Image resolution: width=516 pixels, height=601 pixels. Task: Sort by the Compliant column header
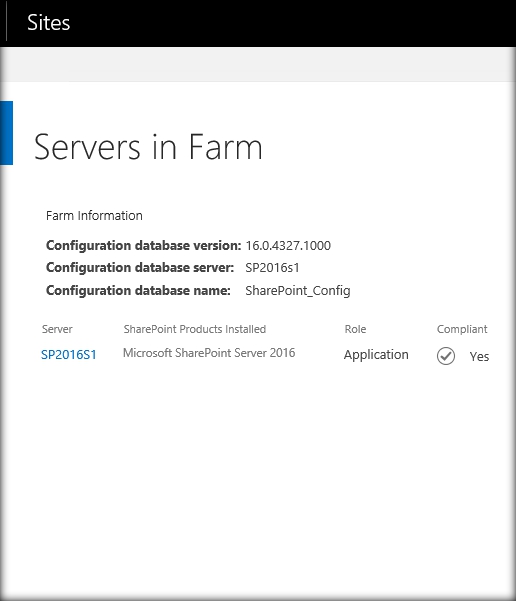pos(462,329)
